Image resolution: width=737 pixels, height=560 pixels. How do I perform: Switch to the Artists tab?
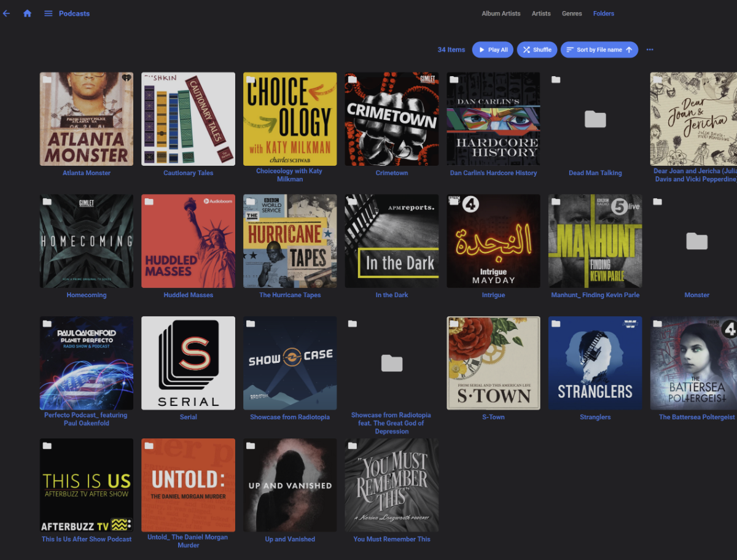point(541,14)
